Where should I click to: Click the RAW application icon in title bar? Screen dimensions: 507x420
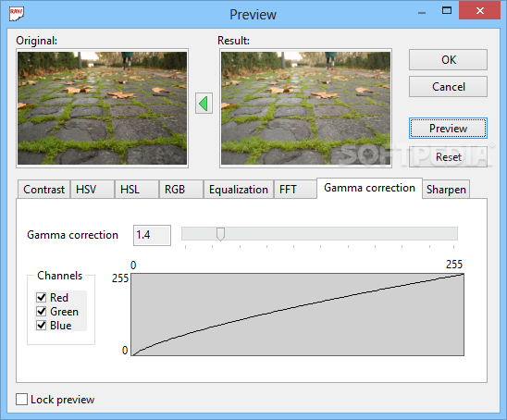click(x=17, y=14)
